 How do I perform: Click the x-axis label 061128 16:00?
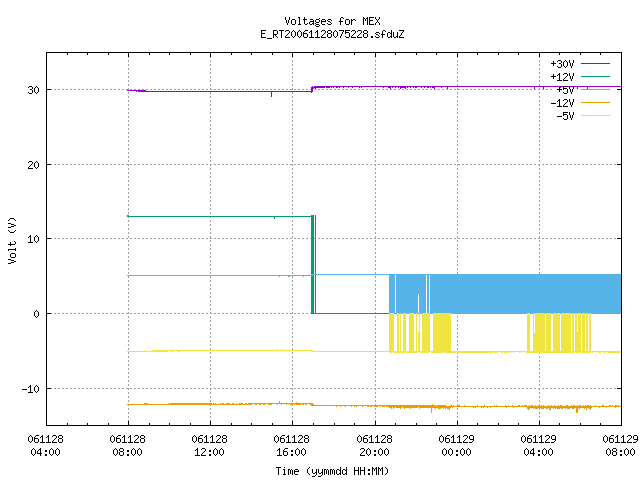(291, 446)
